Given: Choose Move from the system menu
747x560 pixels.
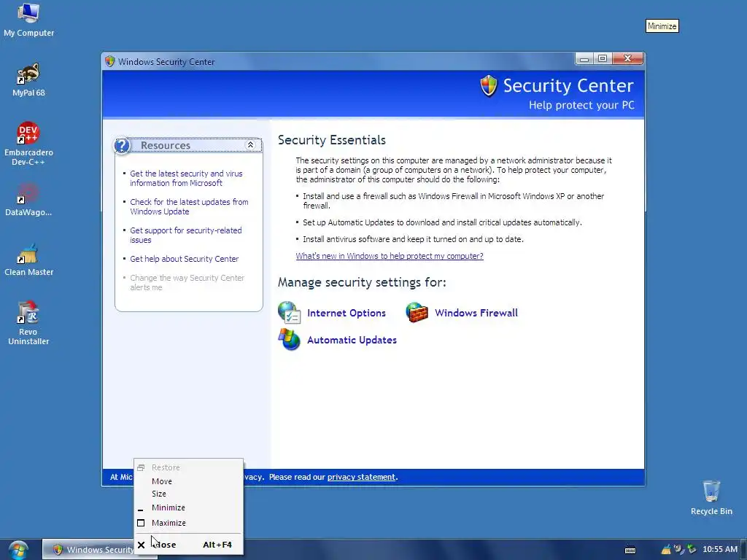Looking at the screenshot, I should (189, 481).
